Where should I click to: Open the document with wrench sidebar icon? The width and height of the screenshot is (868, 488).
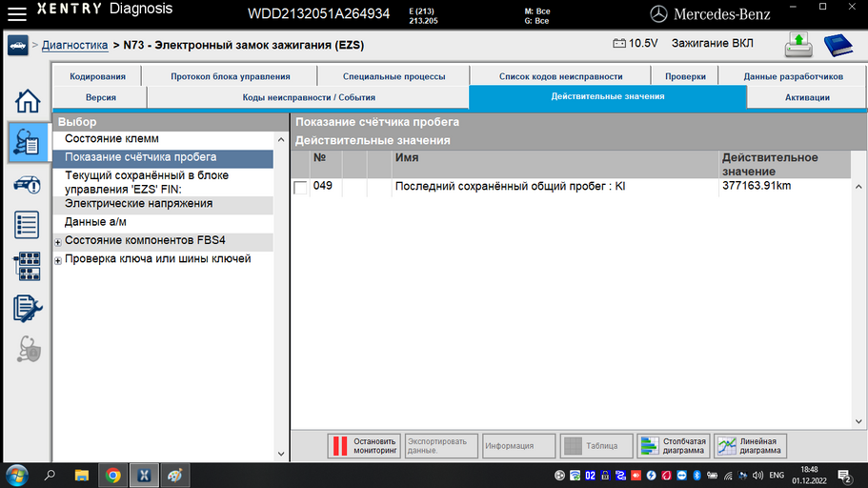click(27, 309)
